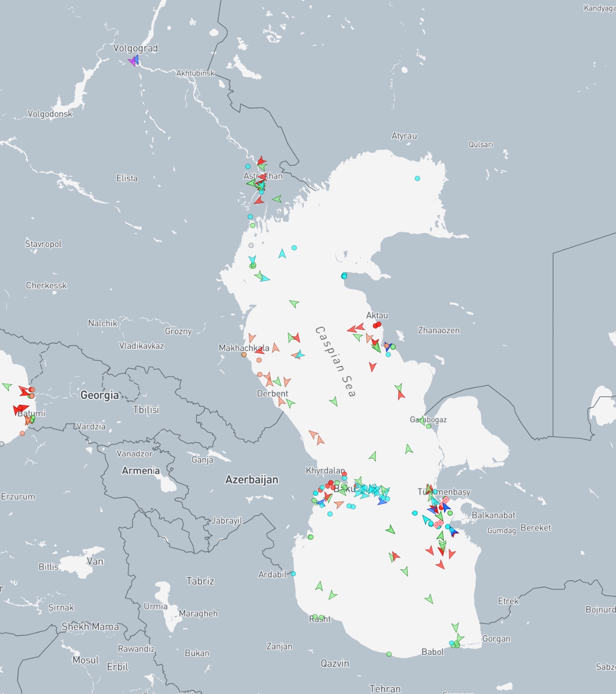Click the Bereket label
This screenshot has width=616, height=694.
coord(536,528)
